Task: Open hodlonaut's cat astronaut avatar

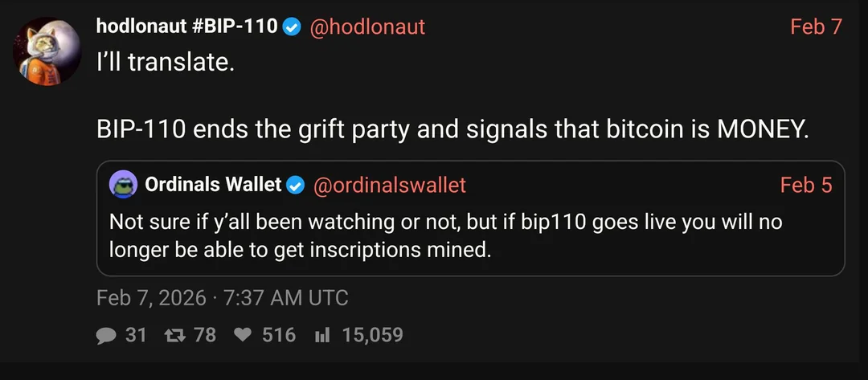Action: 47,51
